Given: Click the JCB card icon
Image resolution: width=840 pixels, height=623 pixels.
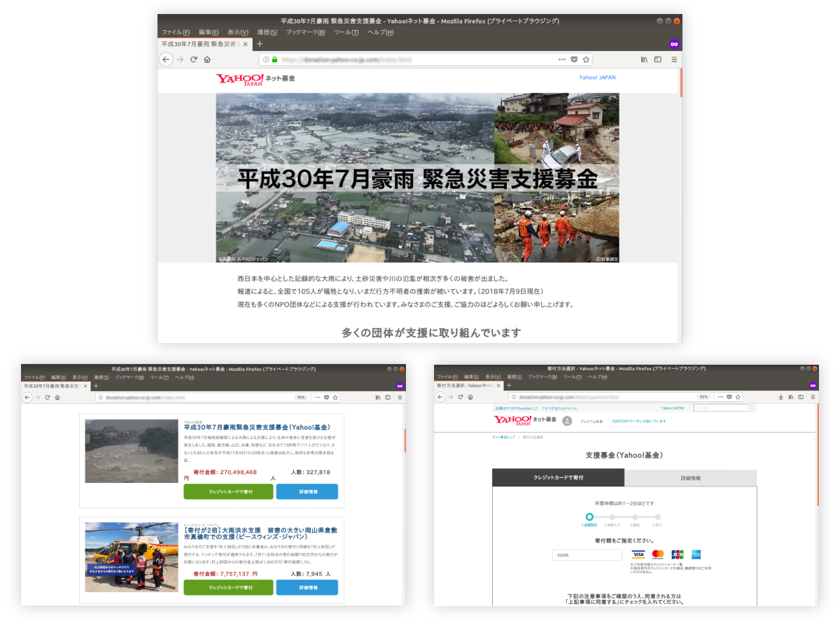Looking at the screenshot, I should (678, 552).
